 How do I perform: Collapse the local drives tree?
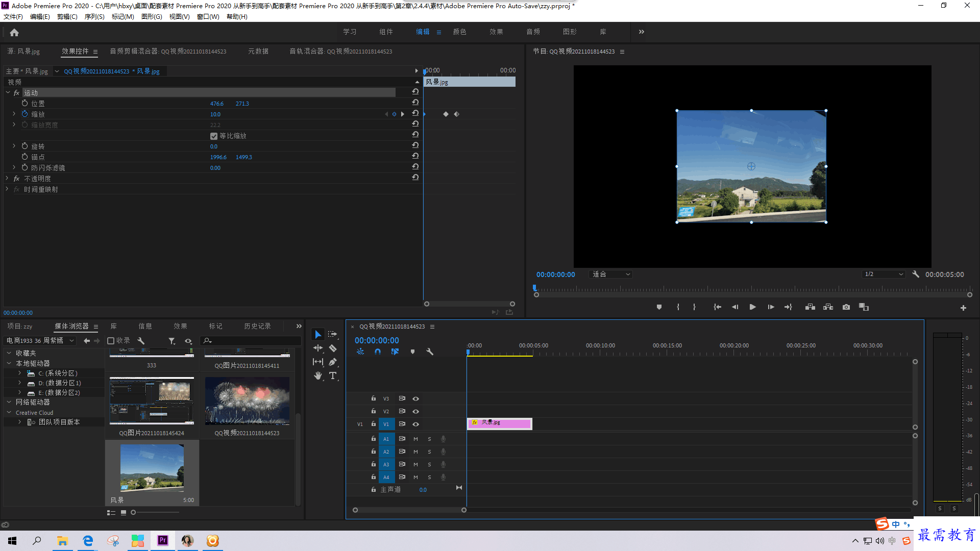click(9, 363)
